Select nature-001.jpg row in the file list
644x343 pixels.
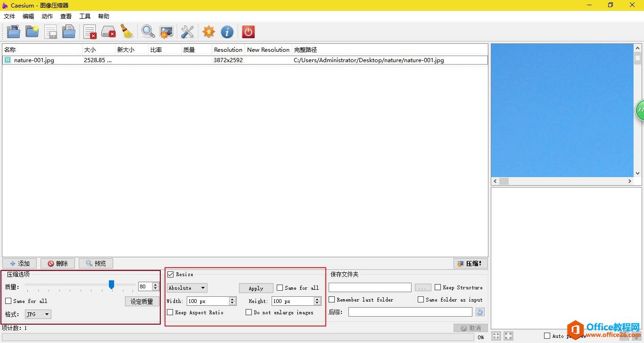34,60
